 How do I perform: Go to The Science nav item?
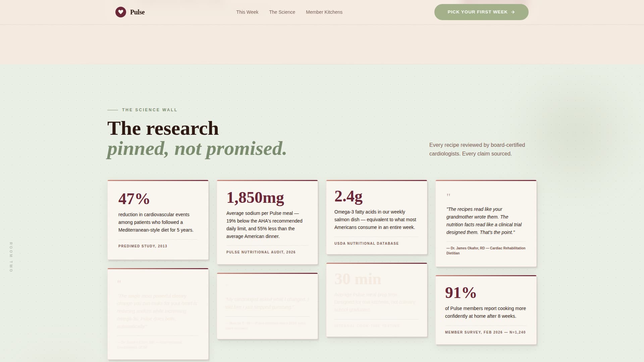coord(282,12)
